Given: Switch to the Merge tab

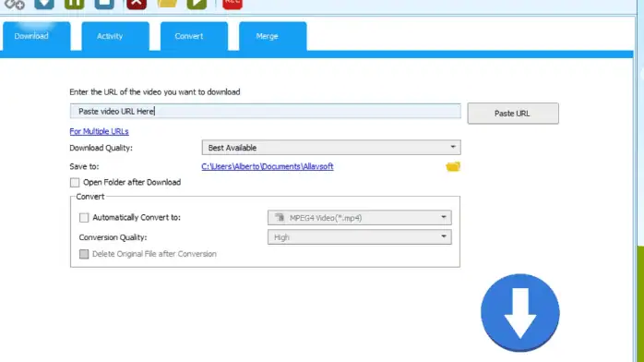Looking at the screenshot, I should coord(273,36).
